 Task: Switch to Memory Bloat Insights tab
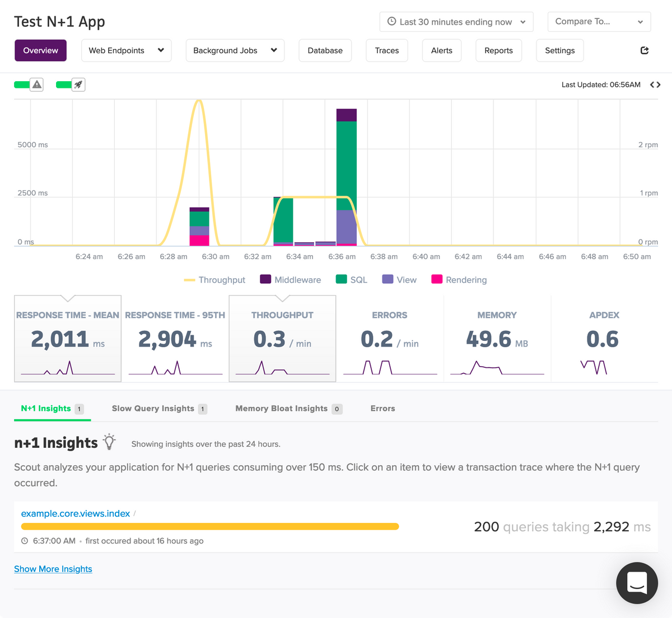[288, 409]
